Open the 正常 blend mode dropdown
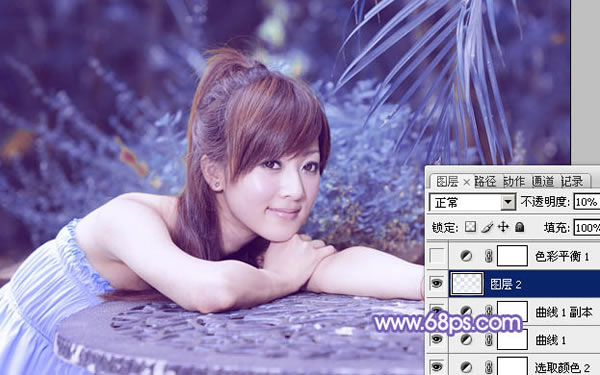The height and width of the screenshot is (375, 600). [x=473, y=202]
